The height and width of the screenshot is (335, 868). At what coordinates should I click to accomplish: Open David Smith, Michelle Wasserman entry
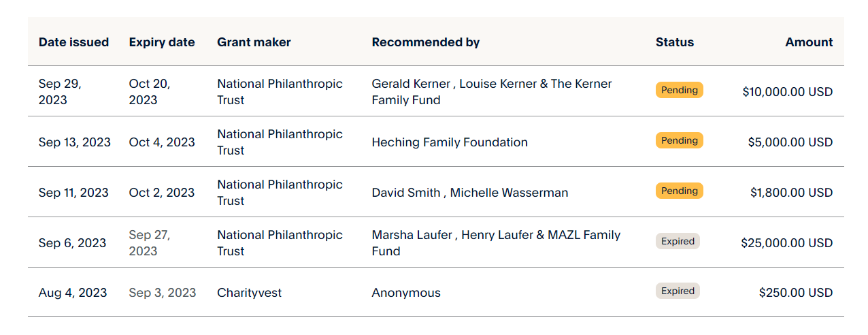pyautogui.click(x=469, y=193)
